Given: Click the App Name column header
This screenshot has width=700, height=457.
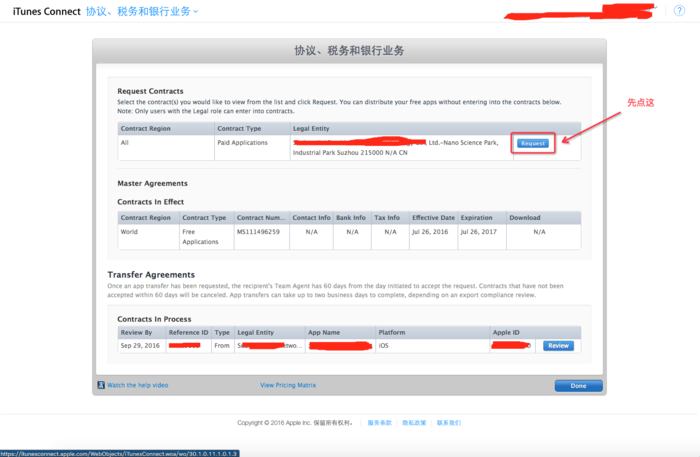Looking at the screenshot, I should click(x=327, y=332).
